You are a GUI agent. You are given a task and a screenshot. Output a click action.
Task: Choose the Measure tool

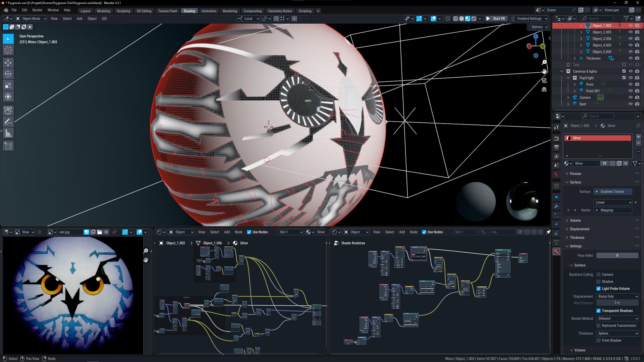(x=8, y=133)
